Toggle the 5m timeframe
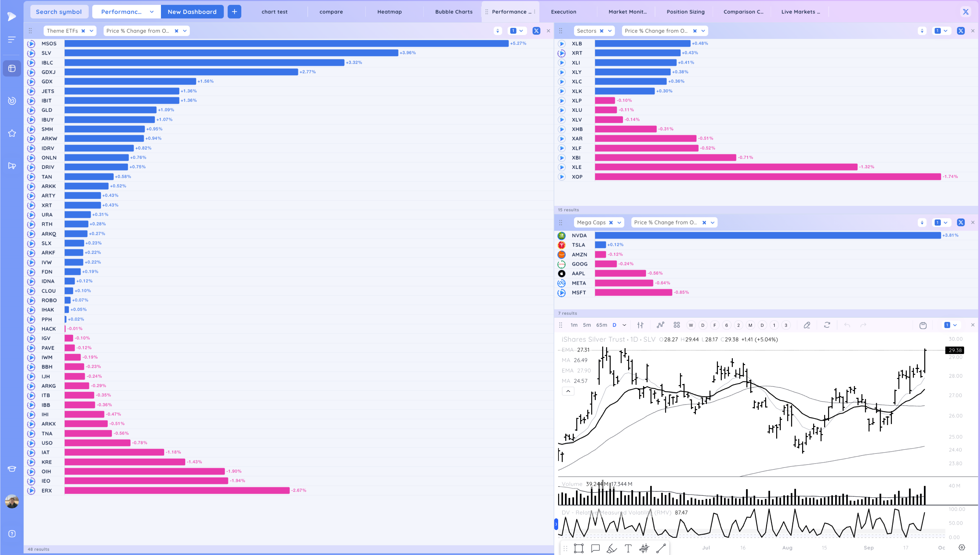The image size is (980, 555). click(x=587, y=325)
